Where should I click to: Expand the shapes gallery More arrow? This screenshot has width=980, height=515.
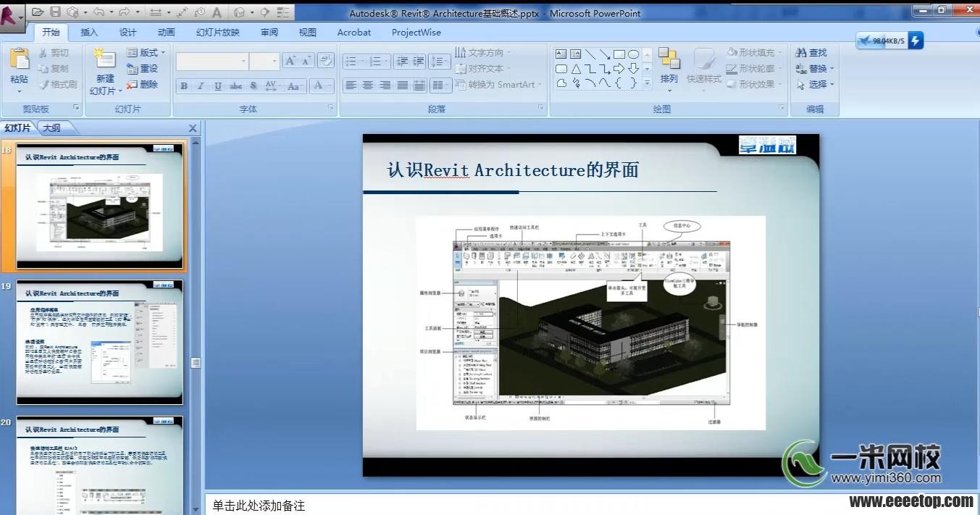(648, 84)
